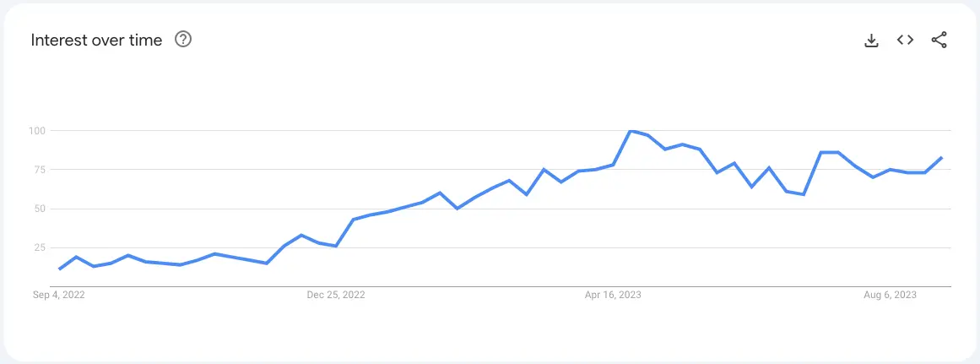Click the last data point of the line
Screen dimensions: 980x364
(x=942, y=158)
